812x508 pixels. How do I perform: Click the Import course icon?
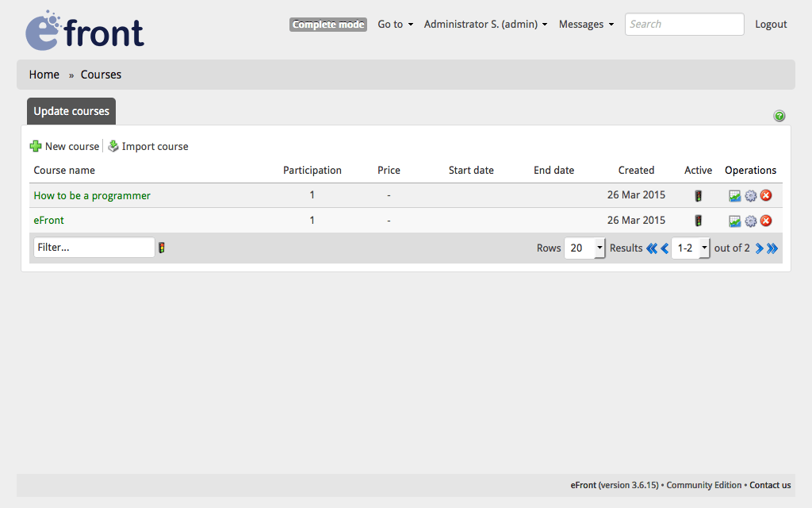tap(112, 146)
